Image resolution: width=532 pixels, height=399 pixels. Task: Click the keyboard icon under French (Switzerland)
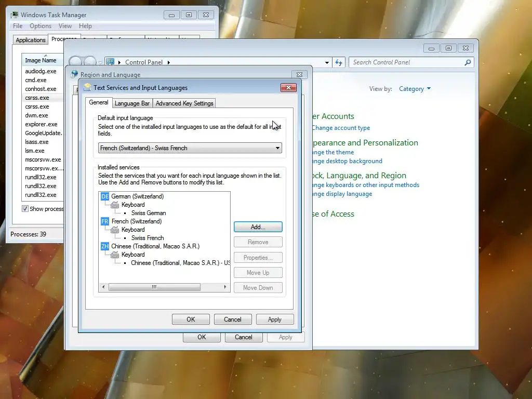point(115,230)
